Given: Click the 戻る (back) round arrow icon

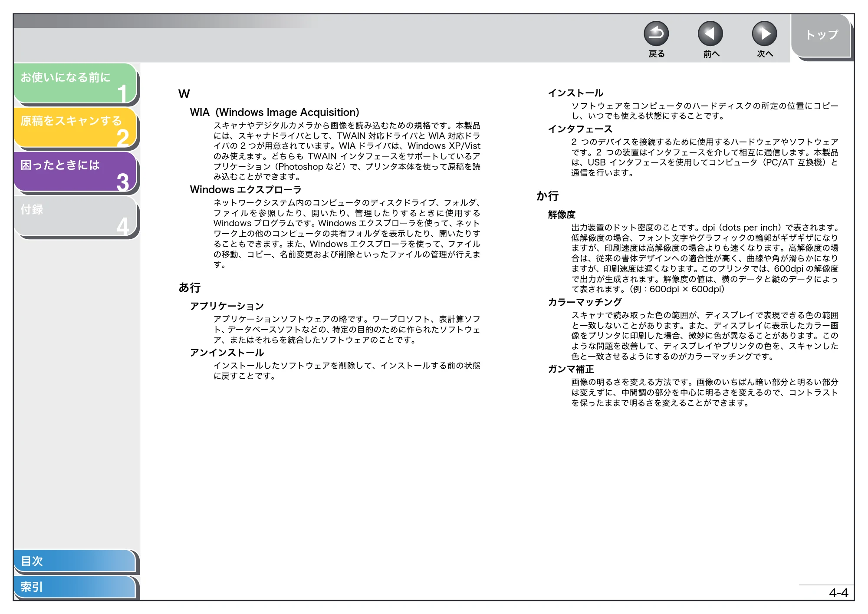Looking at the screenshot, I should pyautogui.click(x=656, y=34).
